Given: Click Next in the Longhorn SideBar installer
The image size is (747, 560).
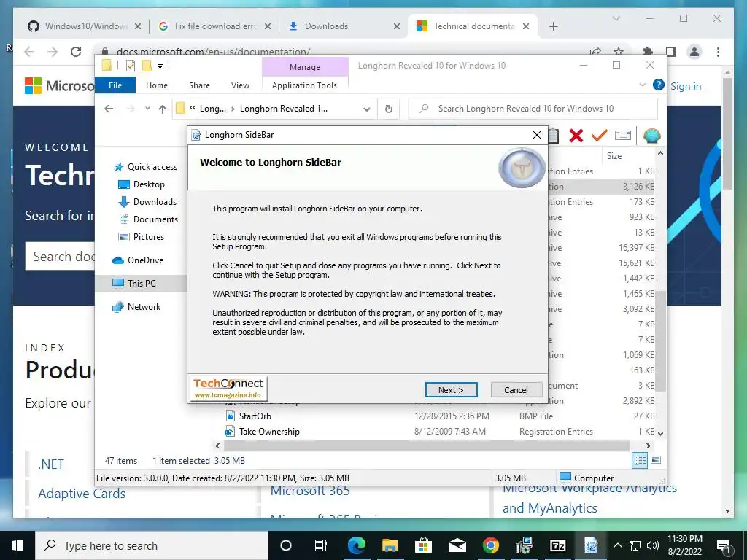Looking at the screenshot, I should pos(451,390).
